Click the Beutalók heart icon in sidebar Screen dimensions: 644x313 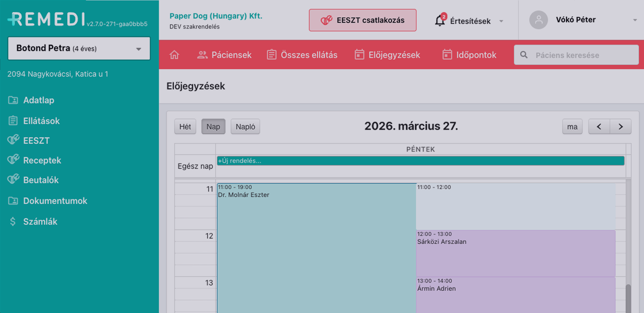click(13, 180)
